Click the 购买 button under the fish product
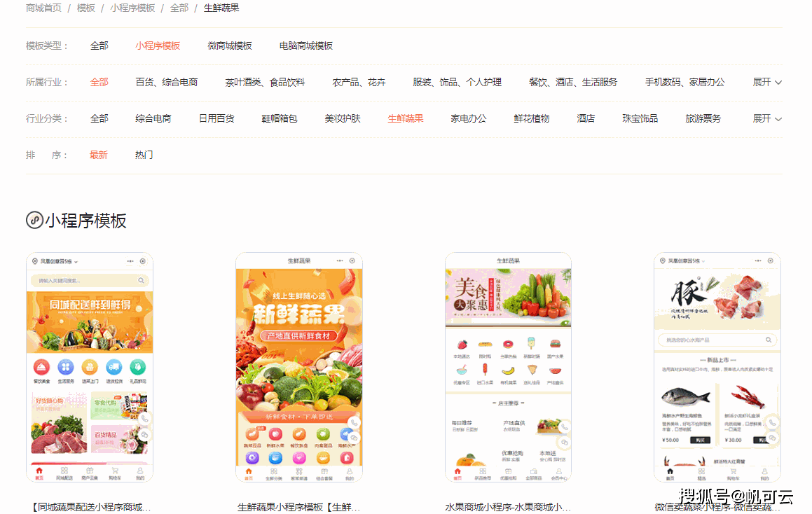The image size is (812, 514). click(x=700, y=440)
